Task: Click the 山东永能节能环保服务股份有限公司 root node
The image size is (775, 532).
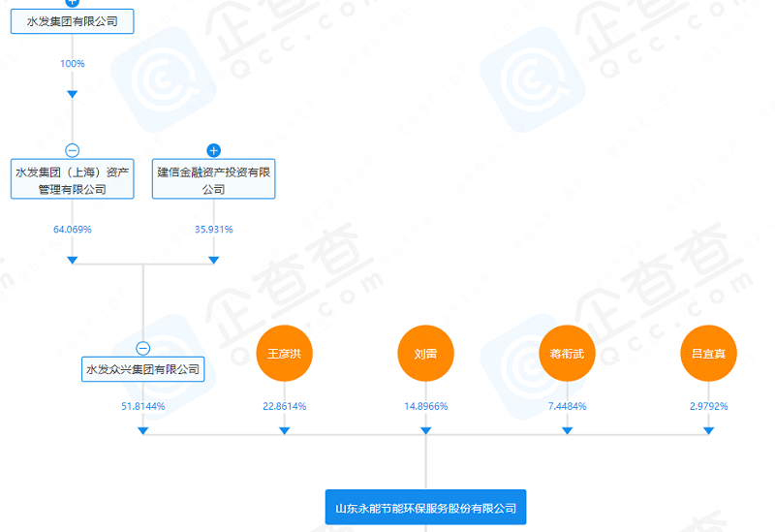Action: pyautogui.click(x=425, y=507)
